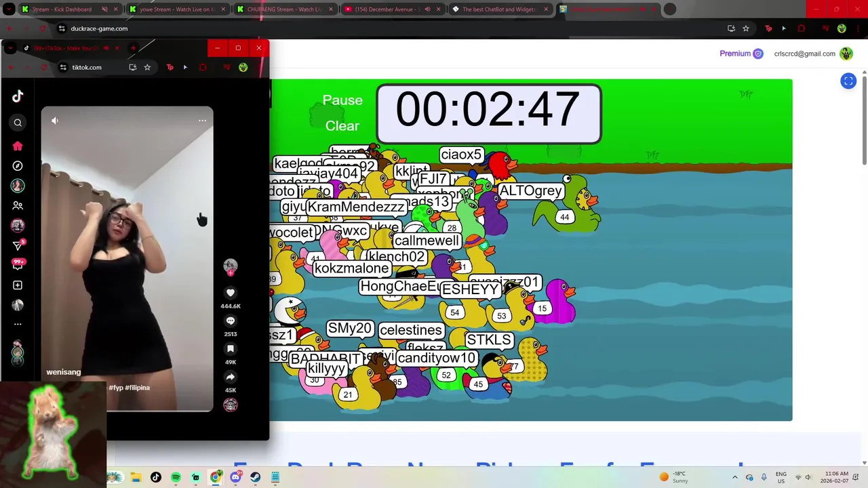
Task: Open the taskbar volume control
Action: click(x=808, y=477)
